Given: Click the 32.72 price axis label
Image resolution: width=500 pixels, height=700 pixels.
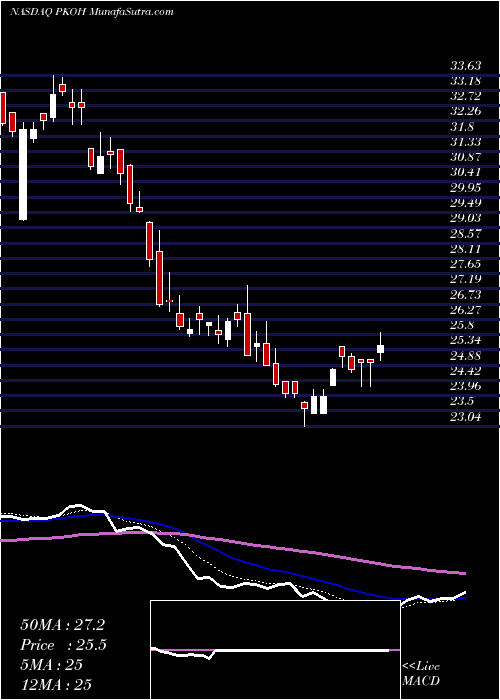Looking at the screenshot, I should pyautogui.click(x=466, y=96).
